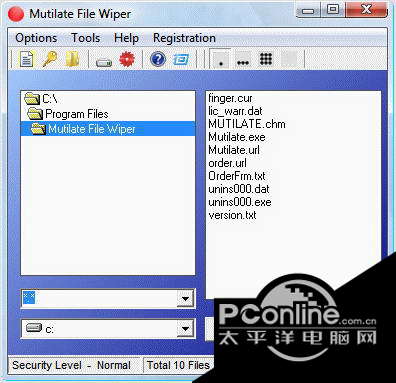
Task: Click the Total 10 Files status panel
Action: click(179, 365)
